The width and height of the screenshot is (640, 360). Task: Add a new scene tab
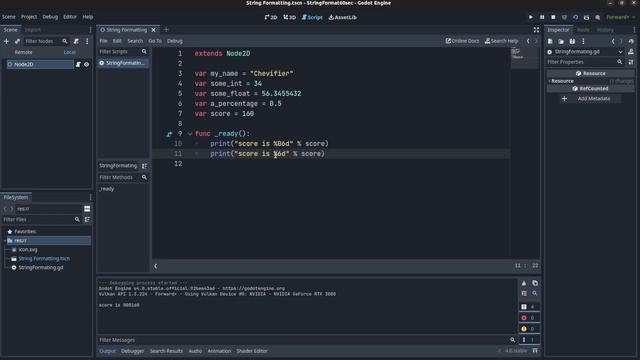166,29
